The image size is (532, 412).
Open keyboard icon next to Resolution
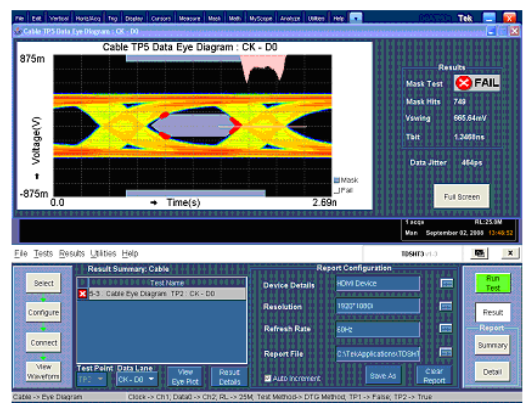coord(446,306)
